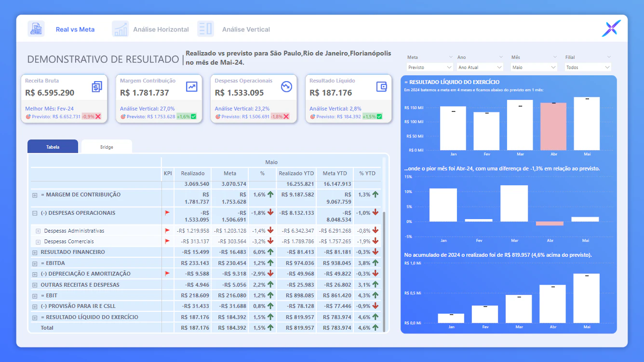Click the red down arrow beside Despesas Administrativas -1,4%
This screenshot has width=644, height=362.
(270, 231)
